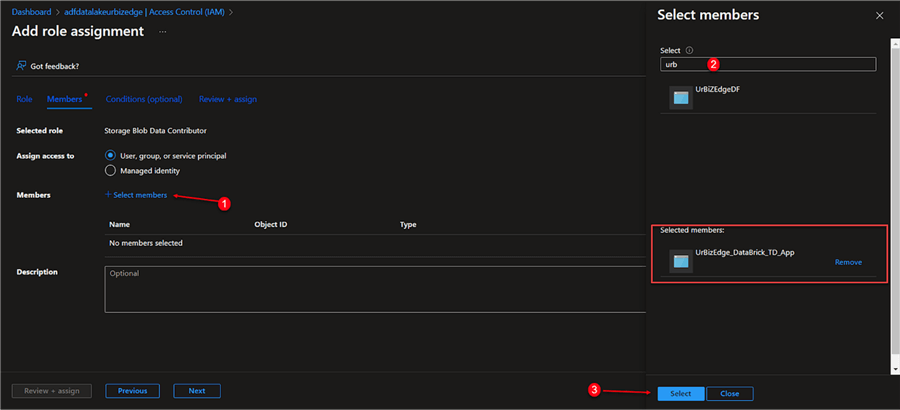Click + Select members link
Viewport: 900px width, 410px height.
(x=136, y=195)
